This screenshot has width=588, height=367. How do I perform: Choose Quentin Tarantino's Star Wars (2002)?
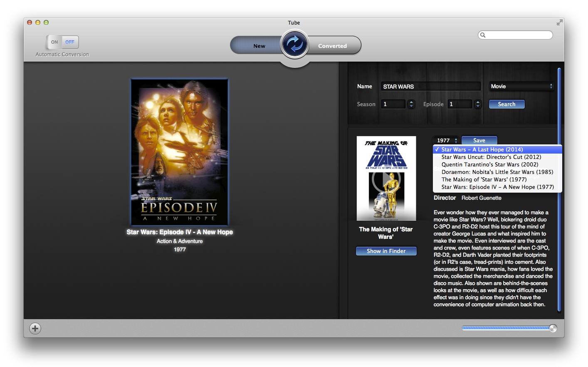click(x=497, y=164)
